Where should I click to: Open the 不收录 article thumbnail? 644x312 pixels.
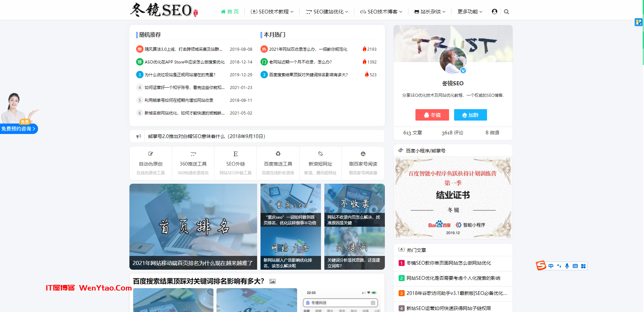click(355, 205)
